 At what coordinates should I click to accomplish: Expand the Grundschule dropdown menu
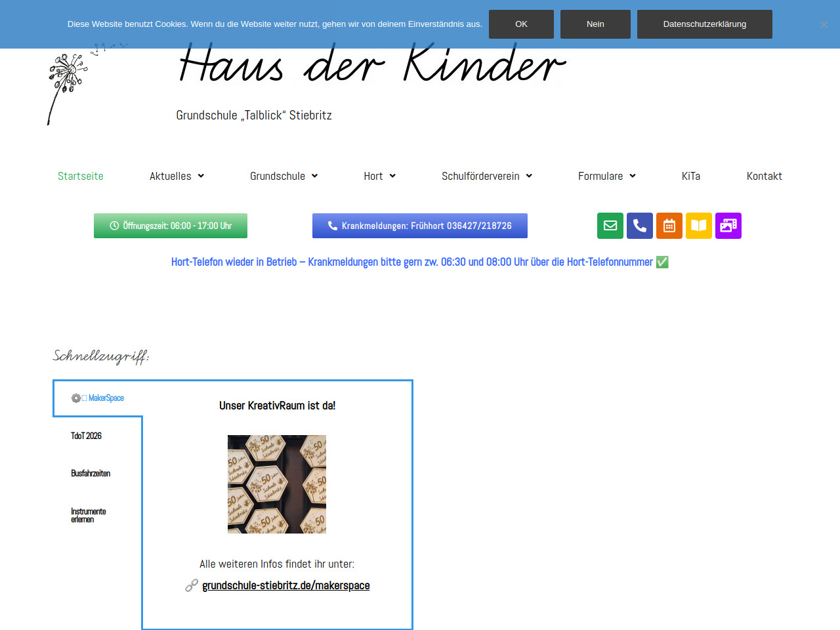click(314, 176)
